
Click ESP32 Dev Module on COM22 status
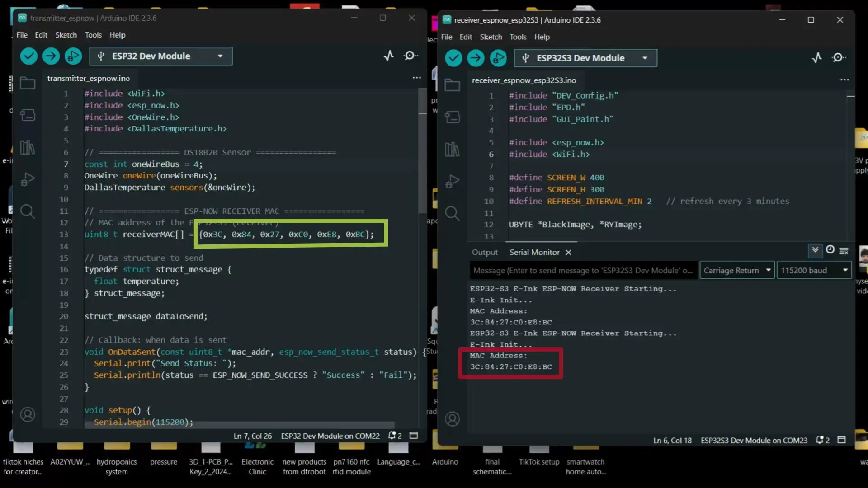coord(330,436)
